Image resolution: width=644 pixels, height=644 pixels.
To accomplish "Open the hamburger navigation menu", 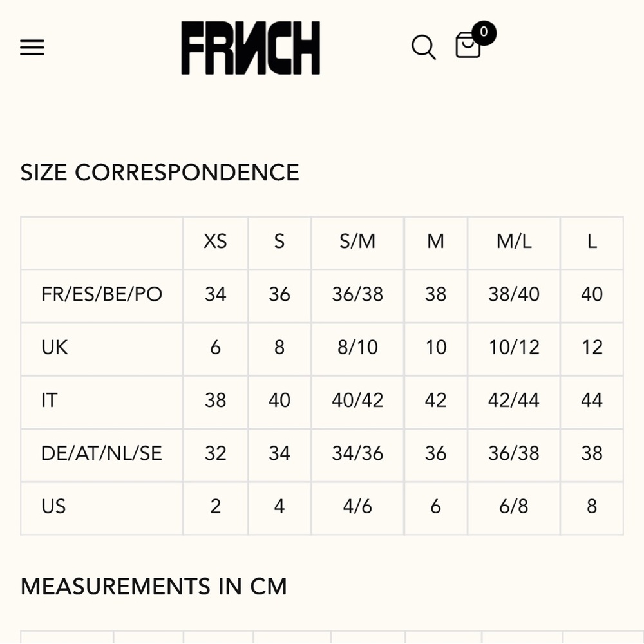I will click(x=32, y=47).
